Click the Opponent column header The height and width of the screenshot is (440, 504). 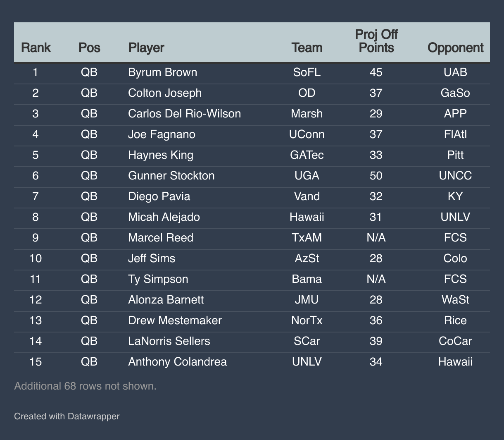(x=456, y=48)
